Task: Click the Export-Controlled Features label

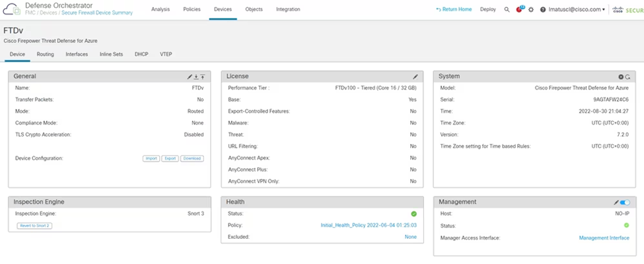Action: click(x=259, y=111)
